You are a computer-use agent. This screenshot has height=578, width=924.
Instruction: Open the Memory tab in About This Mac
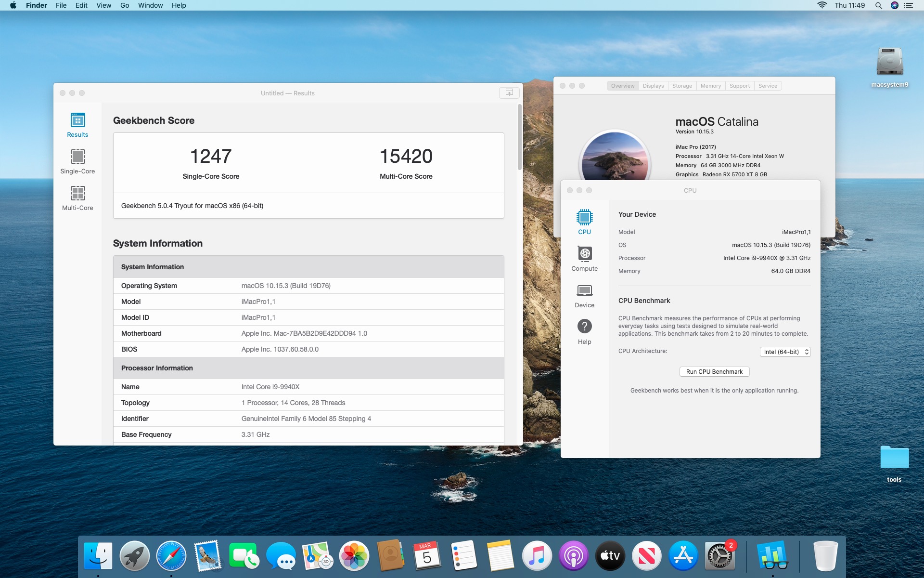click(710, 86)
